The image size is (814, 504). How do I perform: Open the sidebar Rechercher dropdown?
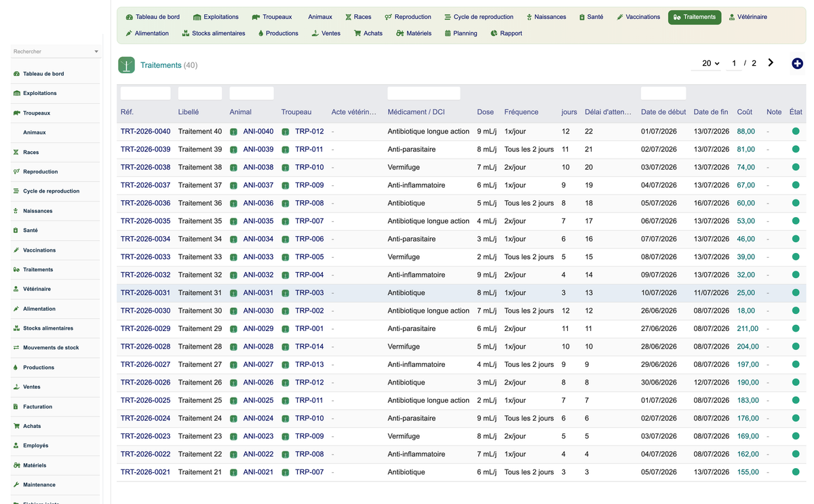[56, 52]
